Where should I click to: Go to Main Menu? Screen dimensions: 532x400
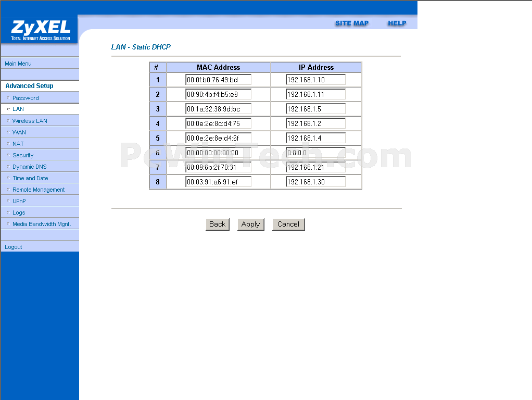pyautogui.click(x=18, y=64)
